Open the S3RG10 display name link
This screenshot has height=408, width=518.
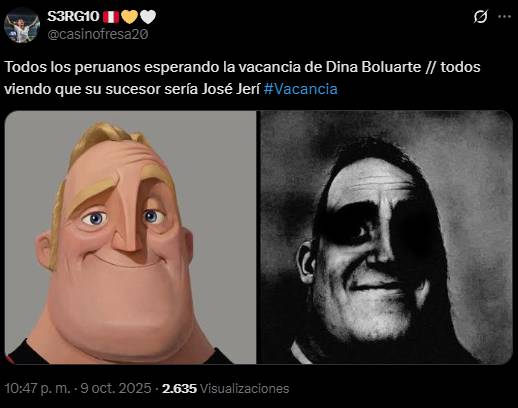pyautogui.click(x=73, y=16)
